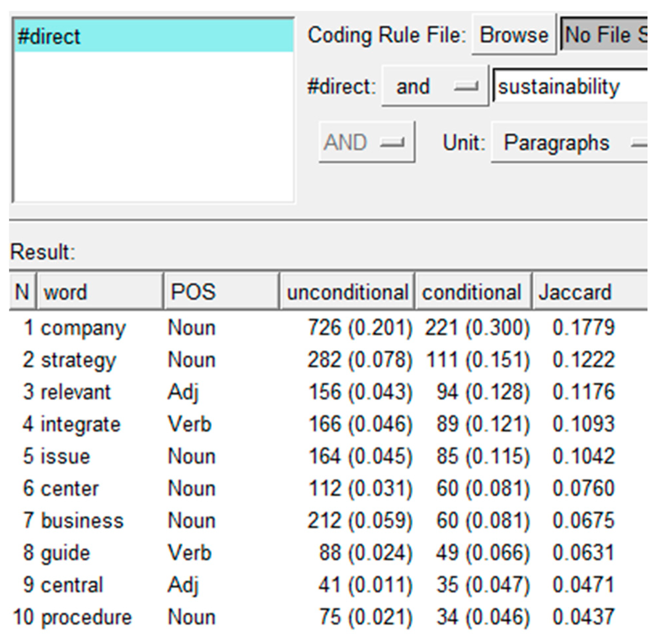The height and width of the screenshot is (644, 659).
Task: Sort by the Jaccard column header
Action: (x=589, y=291)
